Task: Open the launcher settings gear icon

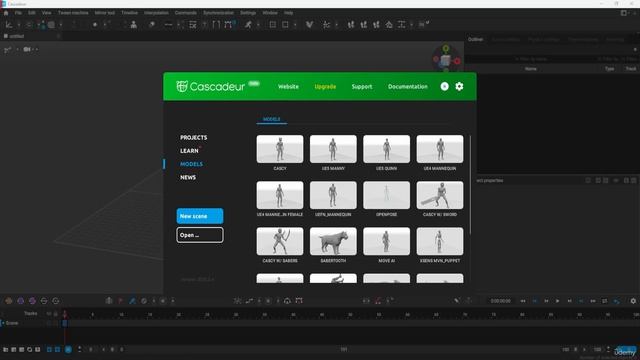Action: pos(459,86)
